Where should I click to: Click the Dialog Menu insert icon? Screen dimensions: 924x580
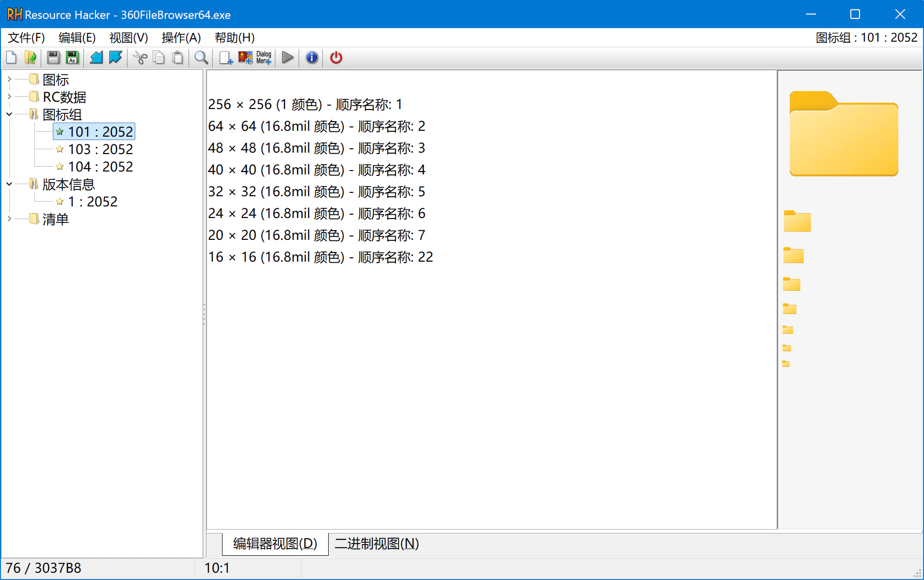pos(264,58)
